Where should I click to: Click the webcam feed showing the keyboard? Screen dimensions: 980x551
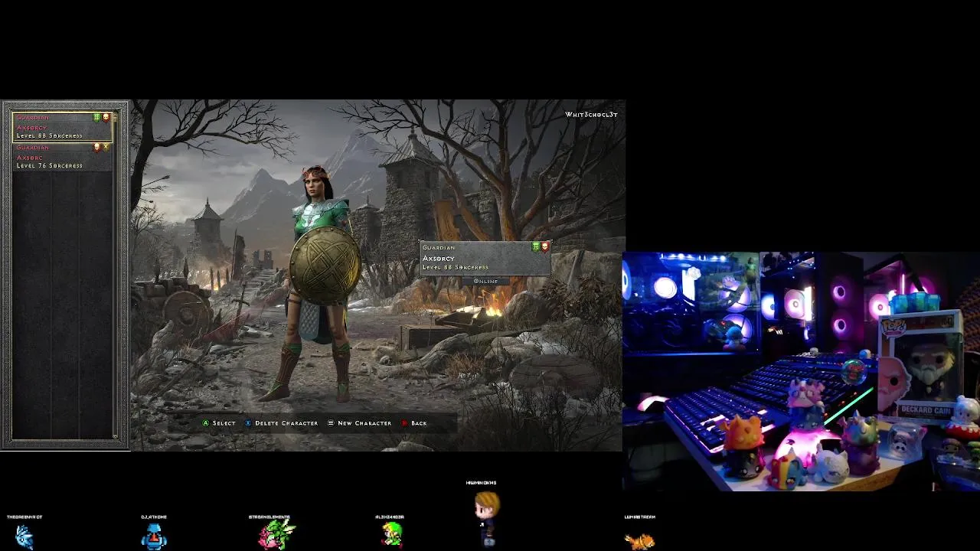click(x=801, y=371)
